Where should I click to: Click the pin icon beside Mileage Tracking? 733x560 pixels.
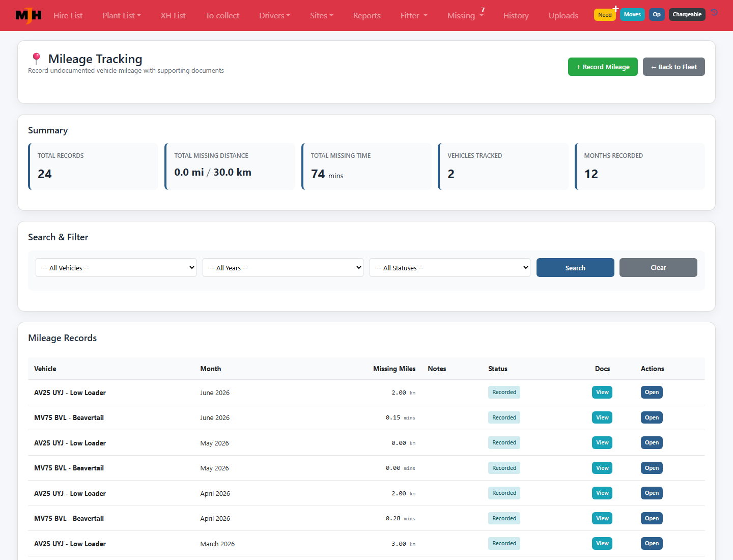tap(36, 59)
